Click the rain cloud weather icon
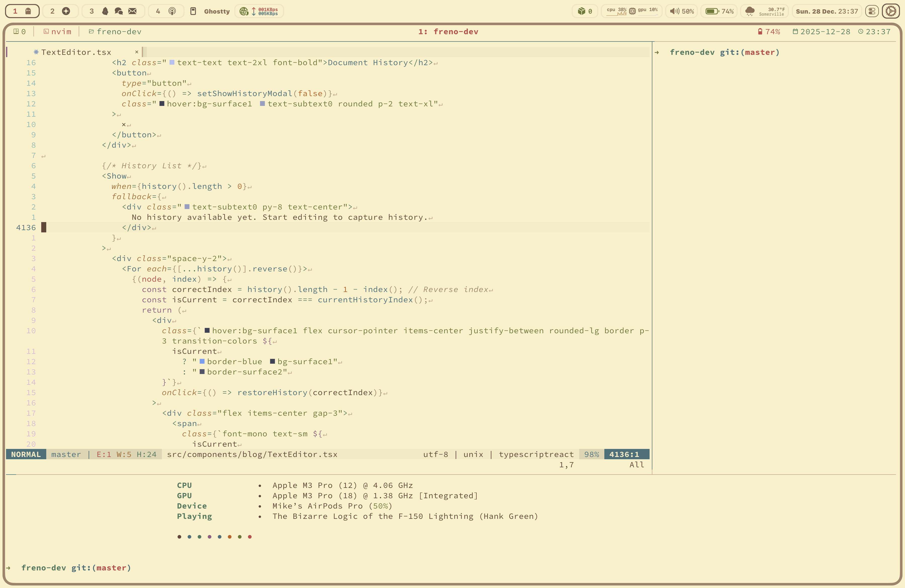This screenshot has height=588, width=905. pyautogui.click(x=749, y=11)
